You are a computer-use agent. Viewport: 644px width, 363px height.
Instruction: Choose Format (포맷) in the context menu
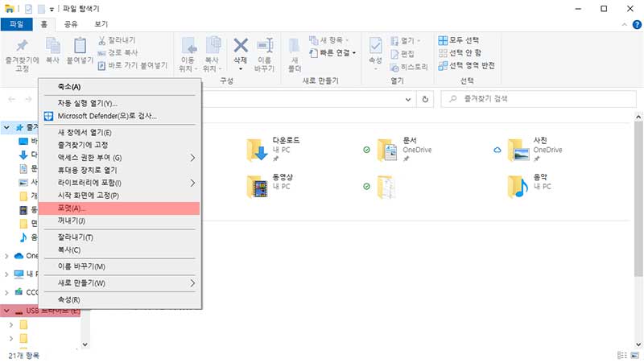(x=119, y=208)
